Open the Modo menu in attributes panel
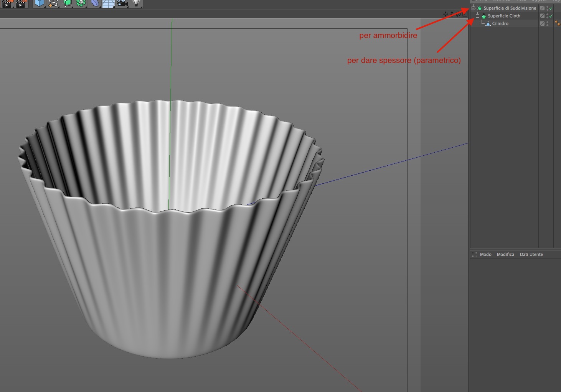The width and height of the screenshot is (561, 392). [x=485, y=254]
